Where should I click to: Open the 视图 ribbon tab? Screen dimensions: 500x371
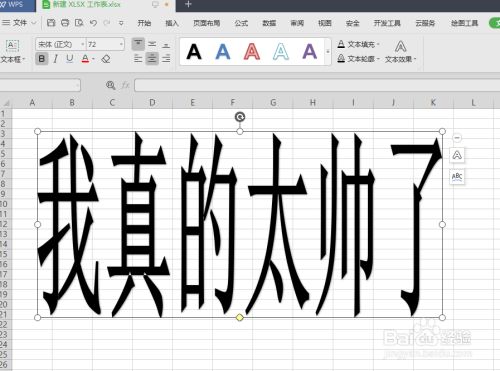tap(325, 23)
